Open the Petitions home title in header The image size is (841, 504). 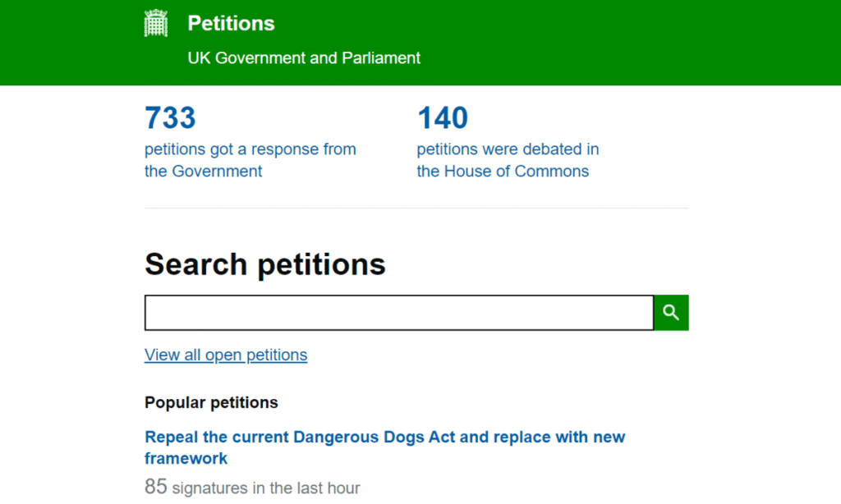click(231, 24)
